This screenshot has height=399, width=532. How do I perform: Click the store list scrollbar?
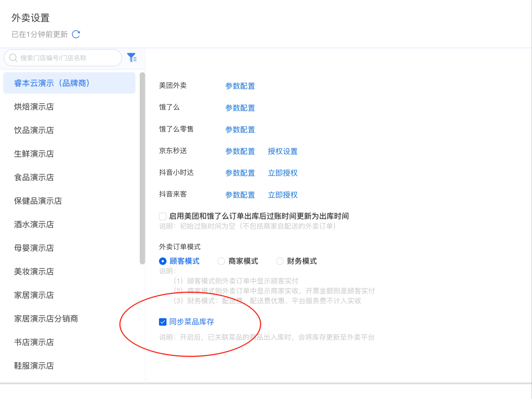142,168
